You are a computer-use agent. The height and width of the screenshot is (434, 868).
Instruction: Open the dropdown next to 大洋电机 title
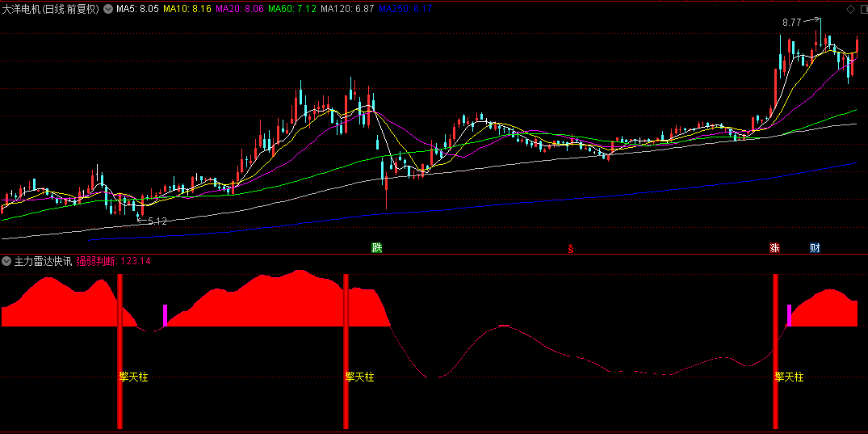pyautogui.click(x=107, y=9)
